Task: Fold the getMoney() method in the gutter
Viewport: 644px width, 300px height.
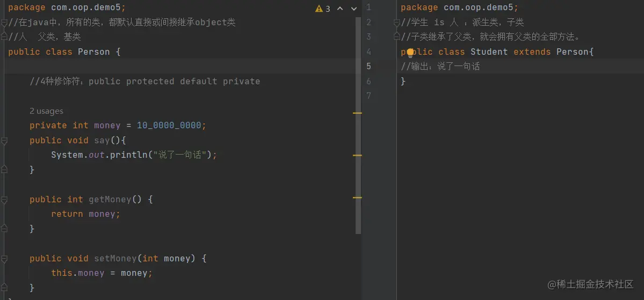Action: pos(4,200)
